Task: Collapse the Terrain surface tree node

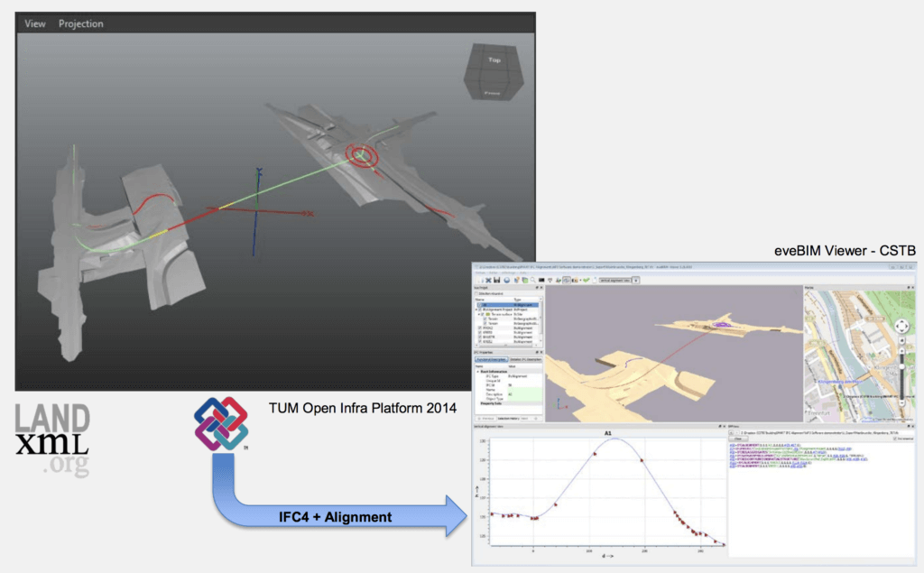Action: click(479, 314)
